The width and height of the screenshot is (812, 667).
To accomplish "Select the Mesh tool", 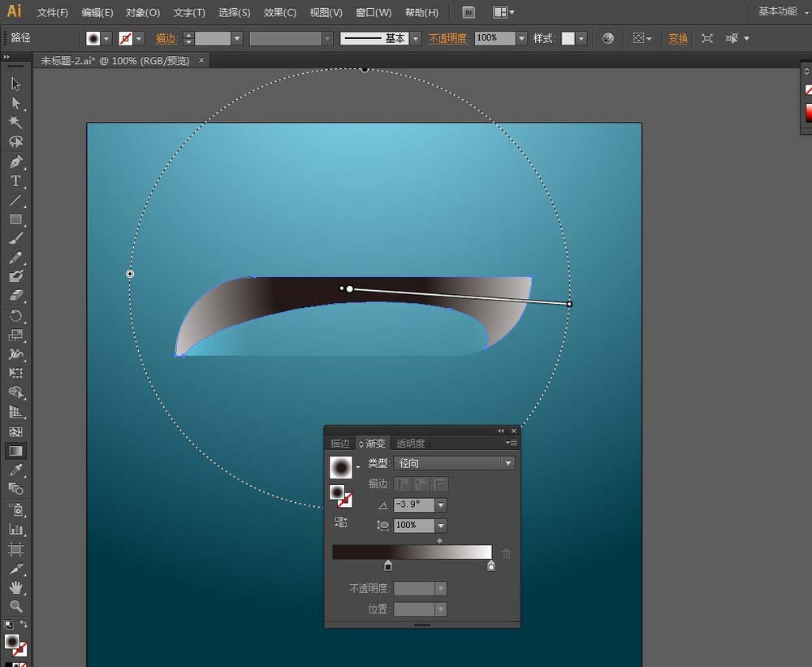I will [x=15, y=431].
